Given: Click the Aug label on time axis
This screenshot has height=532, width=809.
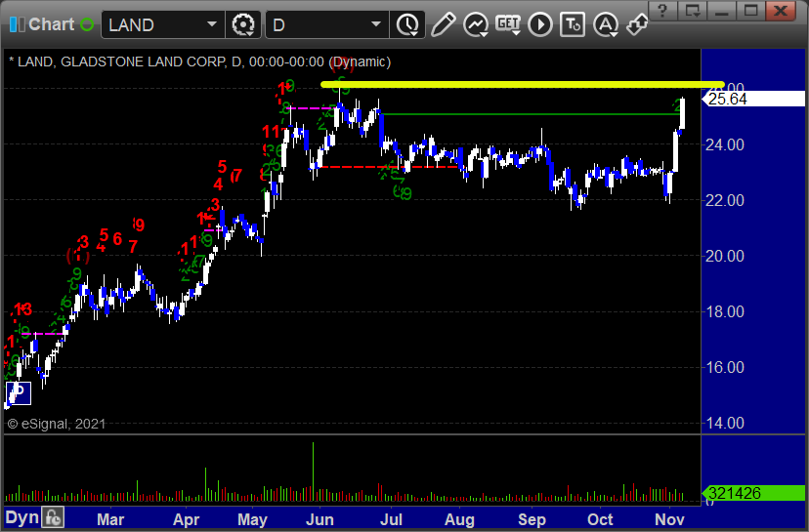Looking at the screenshot, I should [x=459, y=519].
